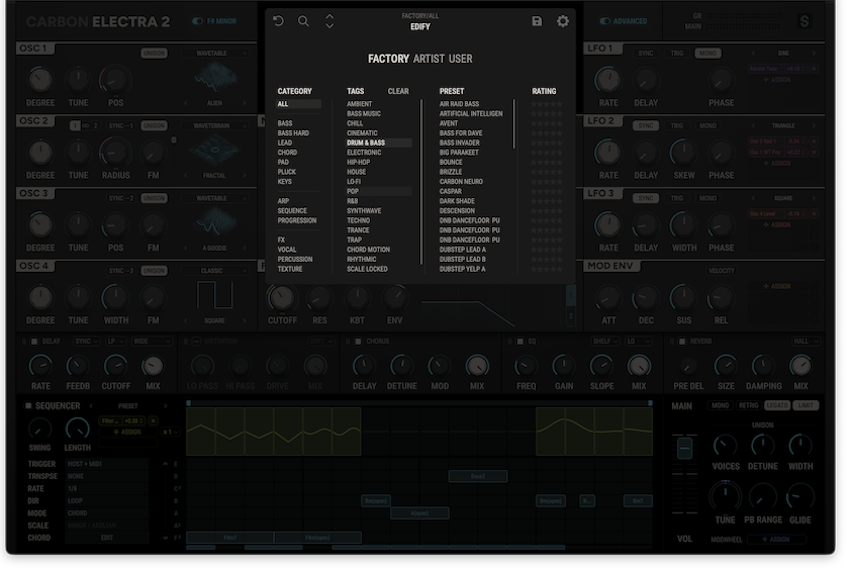Open preset search with magnifier icon
Screen dimensions: 850x571
[x=304, y=21]
